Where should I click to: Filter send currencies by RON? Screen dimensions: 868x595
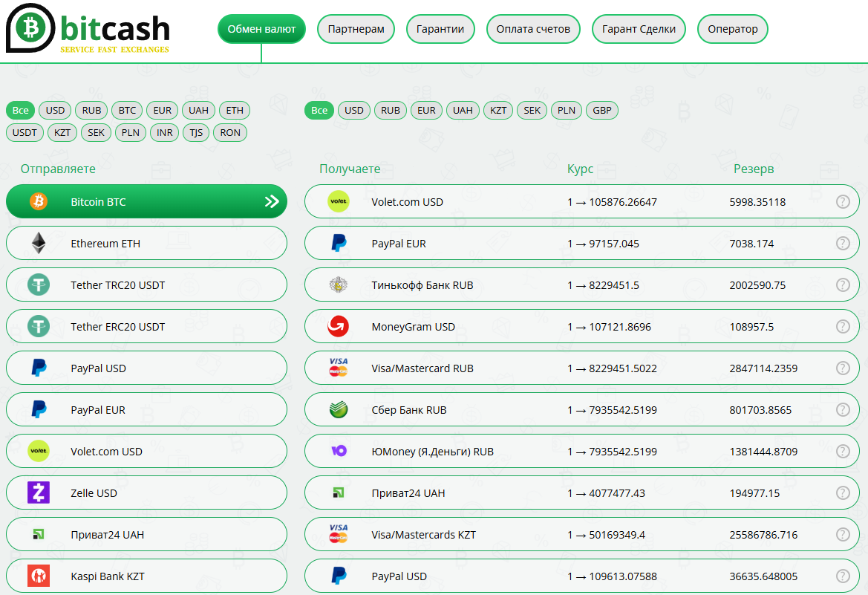(x=230, y=132)
